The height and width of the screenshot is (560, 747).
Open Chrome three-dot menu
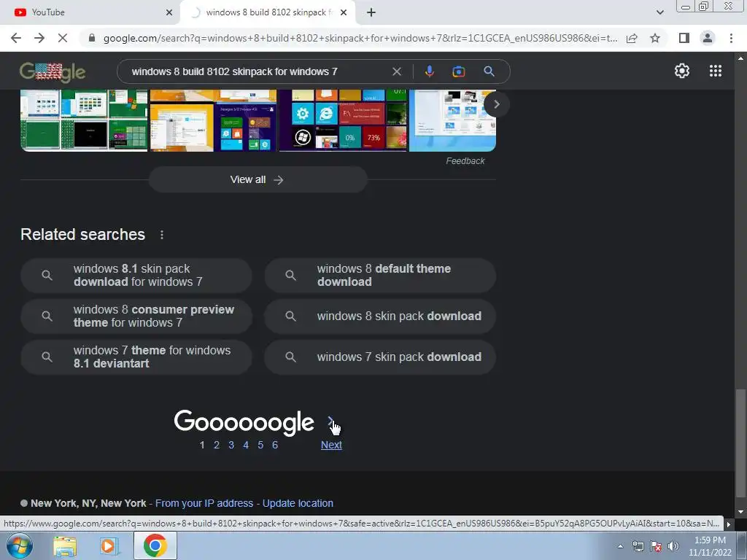click(x=731, y=38)
